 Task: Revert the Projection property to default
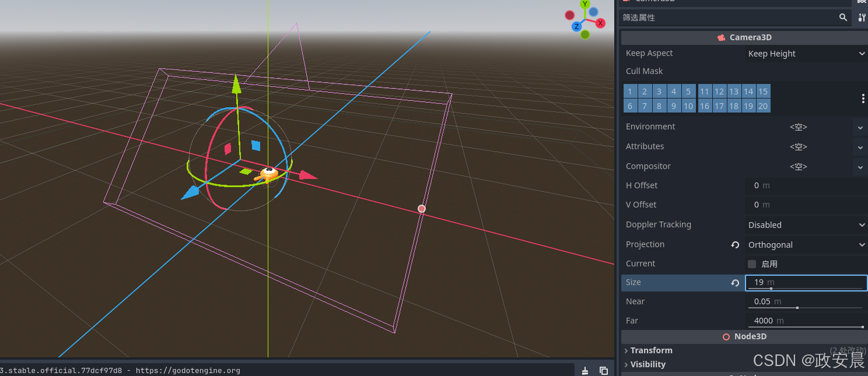pyautogui.click(x=735, y=245)
